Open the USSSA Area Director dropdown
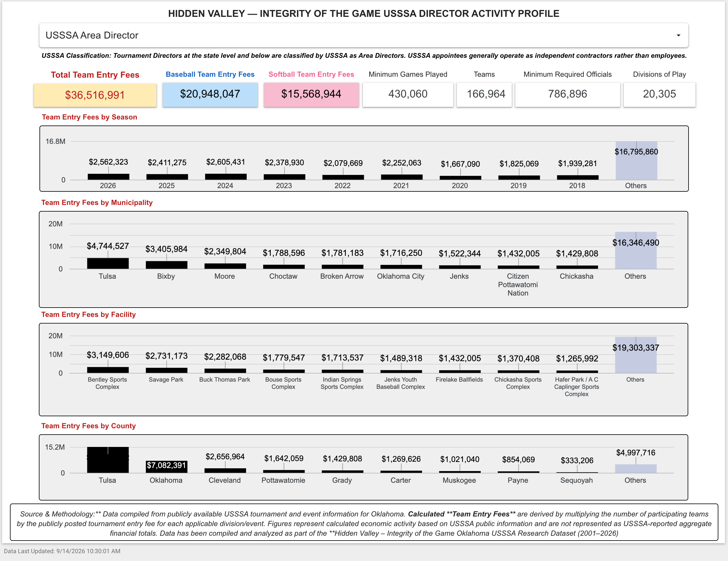Screen dimensions: 728x561 (x=364, y=35)
